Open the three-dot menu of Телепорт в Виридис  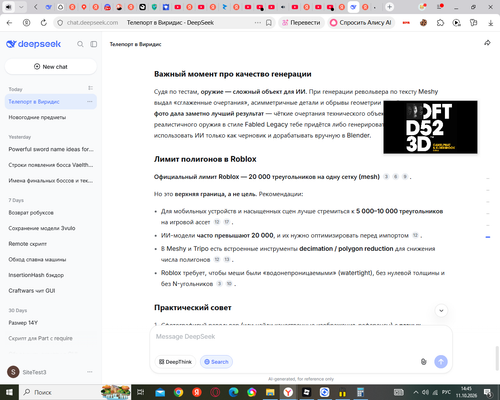pyautogui.click(x=90, y=102)
